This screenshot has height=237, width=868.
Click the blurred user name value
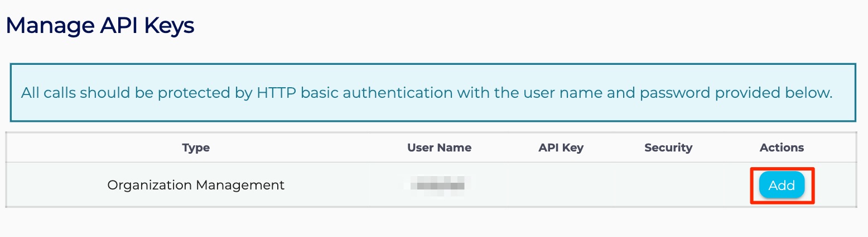pyautogui.click(x=439, y=185)
